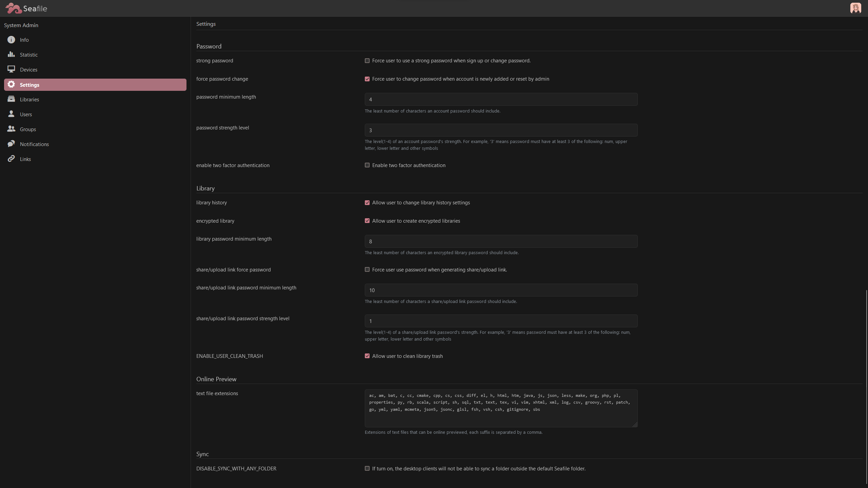Enable two factor authentication checkbox
Viewport: 868px width, 488px height.
point(367,165)
